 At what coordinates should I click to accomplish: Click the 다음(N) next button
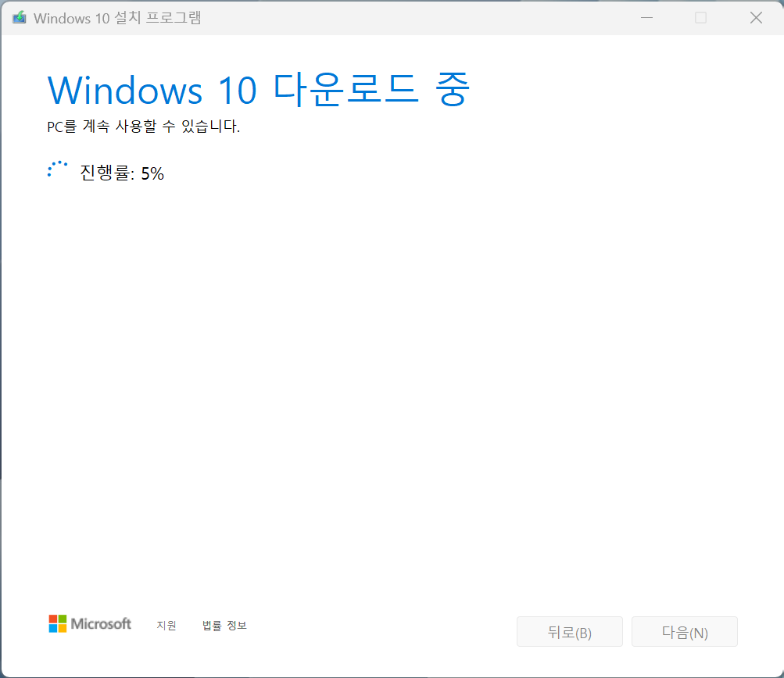(x=685, y=632)
